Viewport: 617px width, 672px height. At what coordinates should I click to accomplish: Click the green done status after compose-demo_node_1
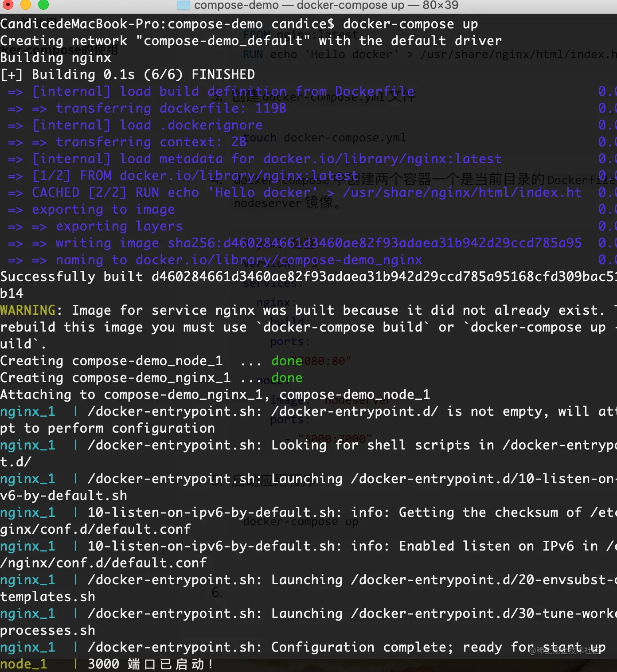point(286,360)
